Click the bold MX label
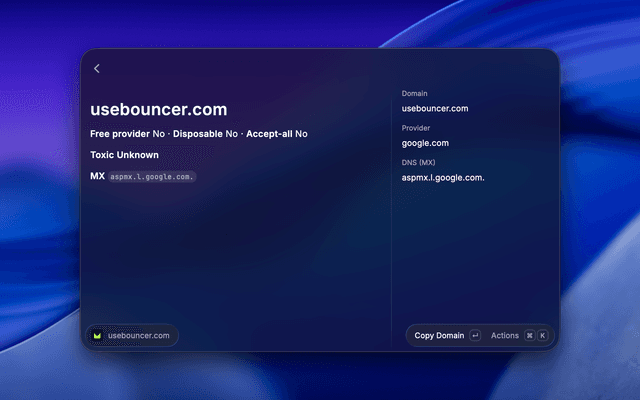This screenshot has width=640, height=400. [x=98, y=176]
